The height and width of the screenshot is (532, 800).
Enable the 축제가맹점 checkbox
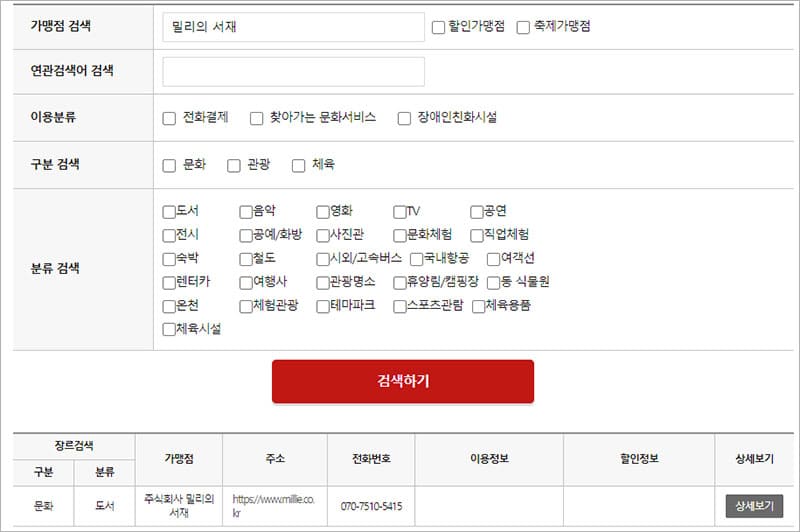click(523, 28)
